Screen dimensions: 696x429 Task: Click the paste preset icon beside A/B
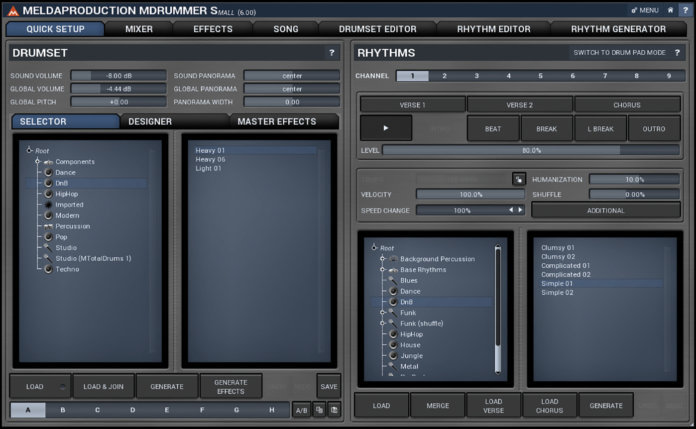click(x=334, y=410)
